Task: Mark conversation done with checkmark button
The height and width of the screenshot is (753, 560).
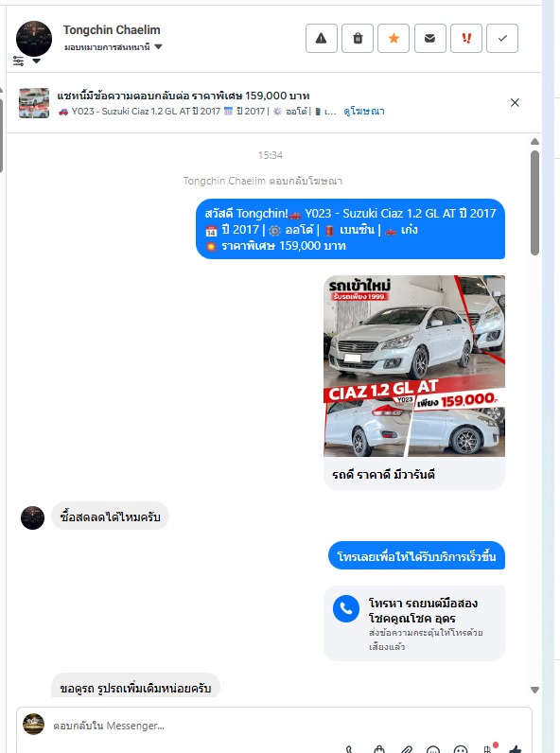Action: 502,38
